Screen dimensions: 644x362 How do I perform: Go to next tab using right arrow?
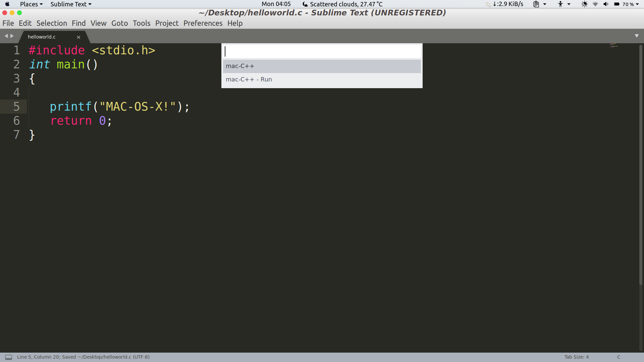click(x=12, y=36)
